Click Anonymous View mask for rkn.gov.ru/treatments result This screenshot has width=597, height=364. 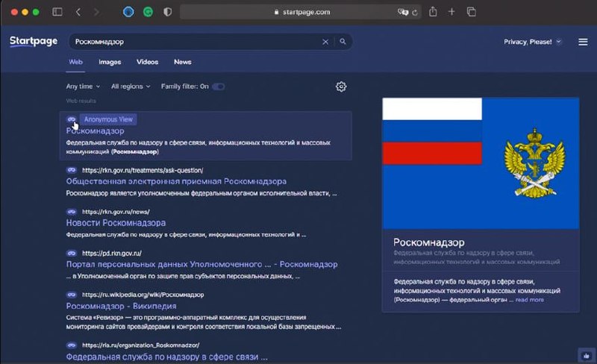point(71,170)
